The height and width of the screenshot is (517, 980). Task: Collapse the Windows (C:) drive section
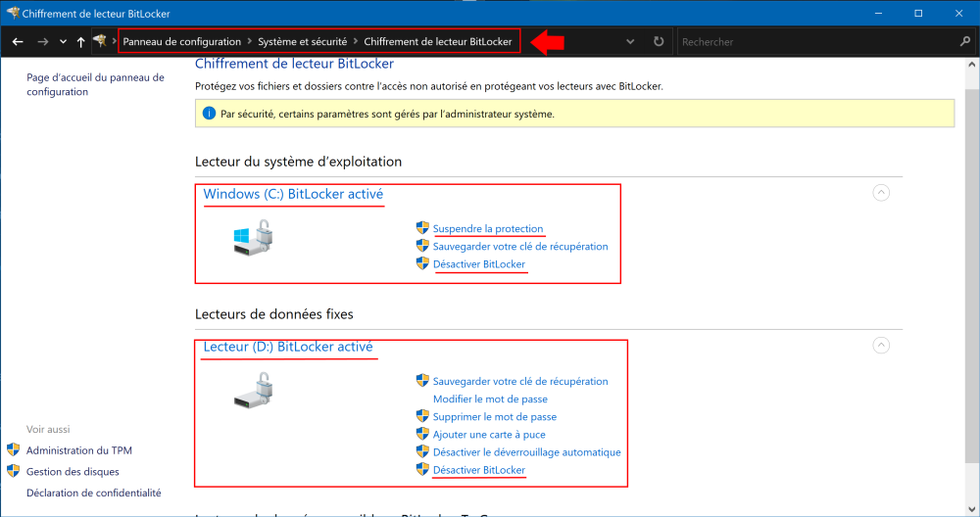(881, 192)
